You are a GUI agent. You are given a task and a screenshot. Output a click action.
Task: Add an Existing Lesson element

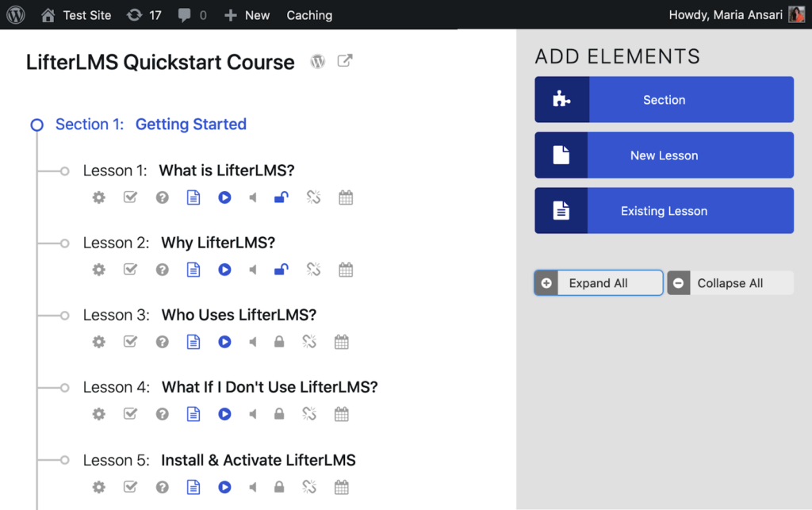(x=665, y=210)
